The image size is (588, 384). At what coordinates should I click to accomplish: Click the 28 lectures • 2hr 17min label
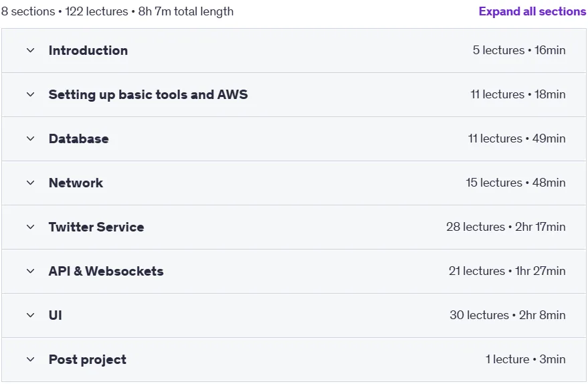point(506,227)
